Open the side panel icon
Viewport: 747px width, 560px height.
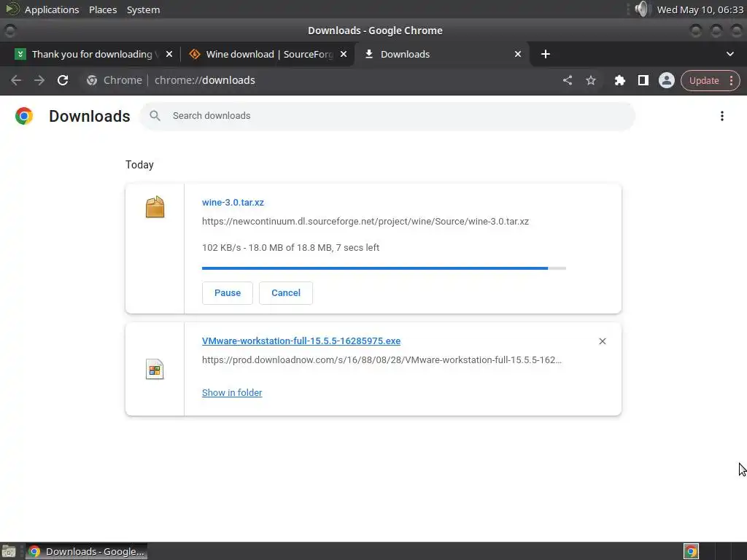coord(643,80)
